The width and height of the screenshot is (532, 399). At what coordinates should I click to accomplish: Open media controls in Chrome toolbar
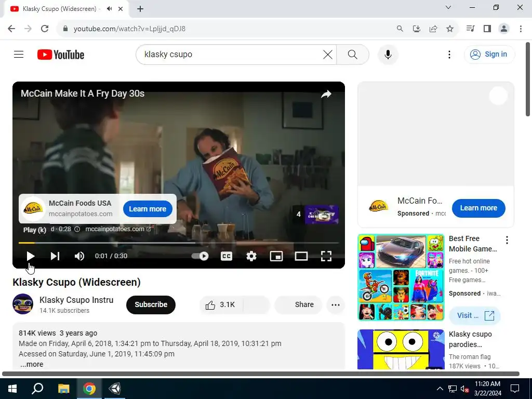tap(470, 29)
